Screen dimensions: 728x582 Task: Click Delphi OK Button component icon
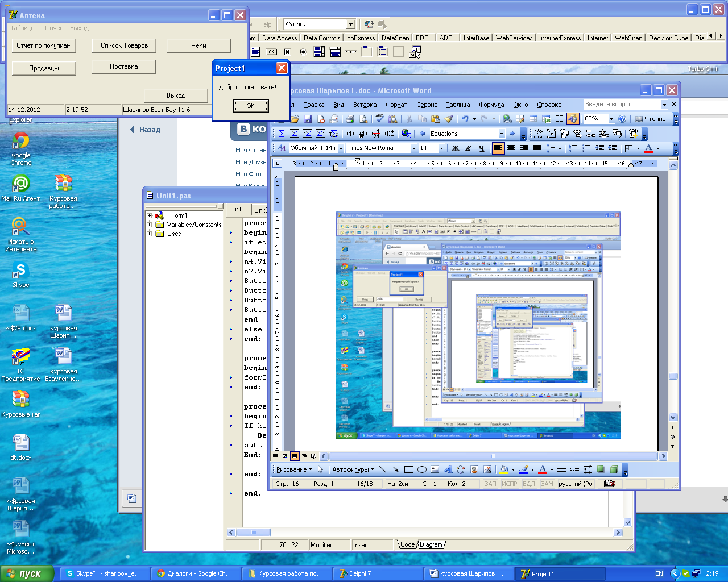click(271, 52)
